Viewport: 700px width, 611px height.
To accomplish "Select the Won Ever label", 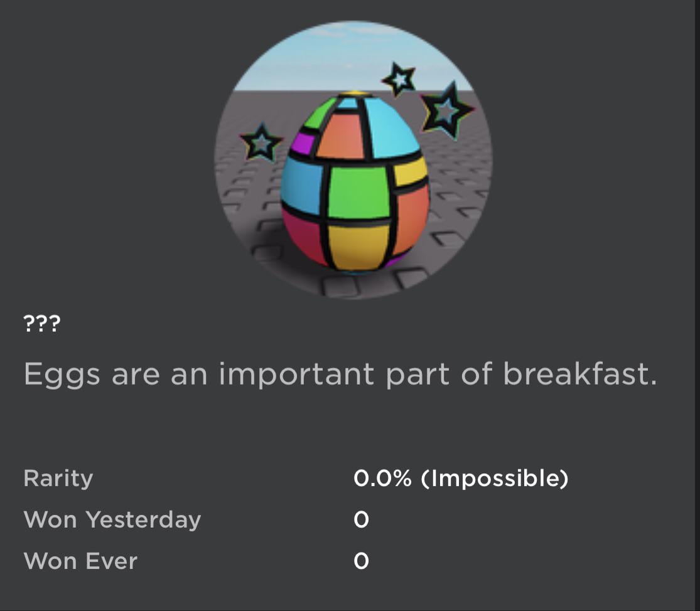I will pos(79,561).
